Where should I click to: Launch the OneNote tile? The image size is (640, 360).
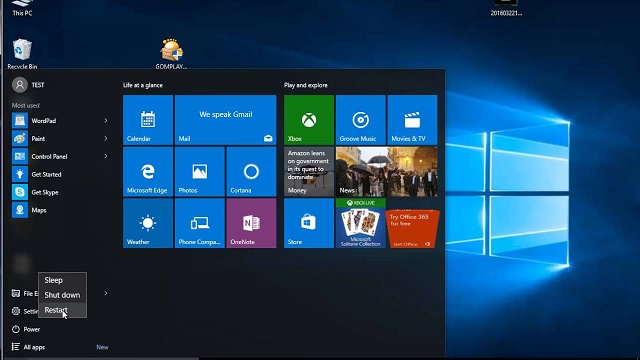(251, 223)
